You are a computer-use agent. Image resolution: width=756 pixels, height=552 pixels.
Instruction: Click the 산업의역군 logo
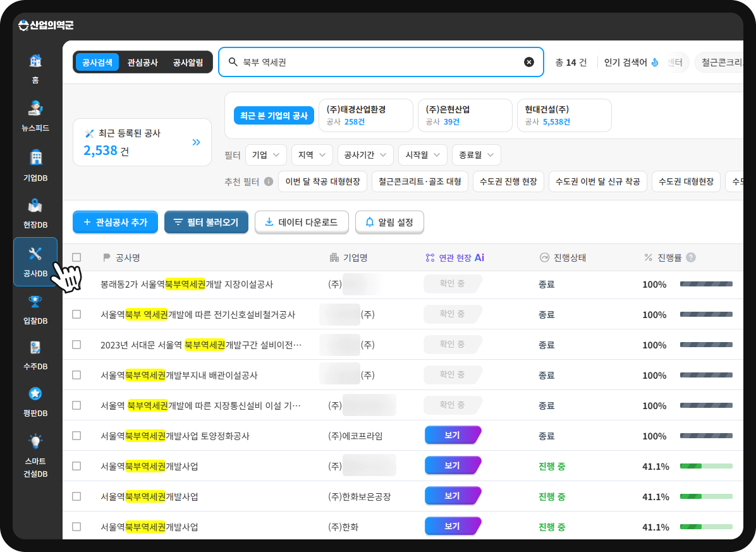pos(46,25)
